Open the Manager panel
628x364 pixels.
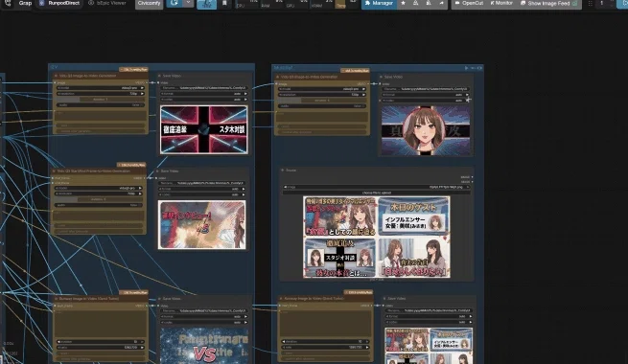(x=379, y=3)
